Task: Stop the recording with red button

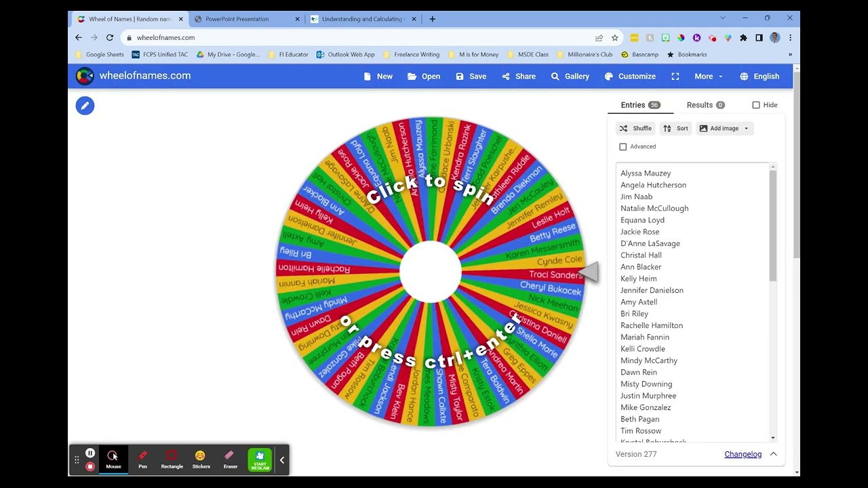Action: [x=90, y=466]
